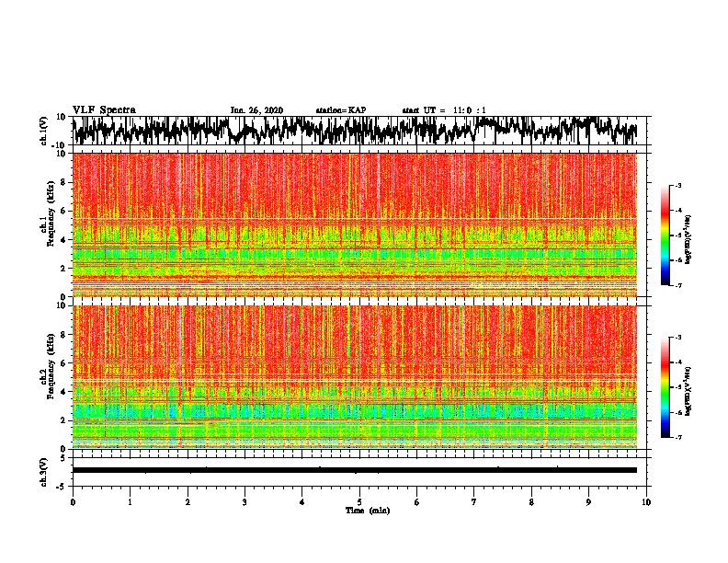Click time axis tick label "8"

[531, 502]
